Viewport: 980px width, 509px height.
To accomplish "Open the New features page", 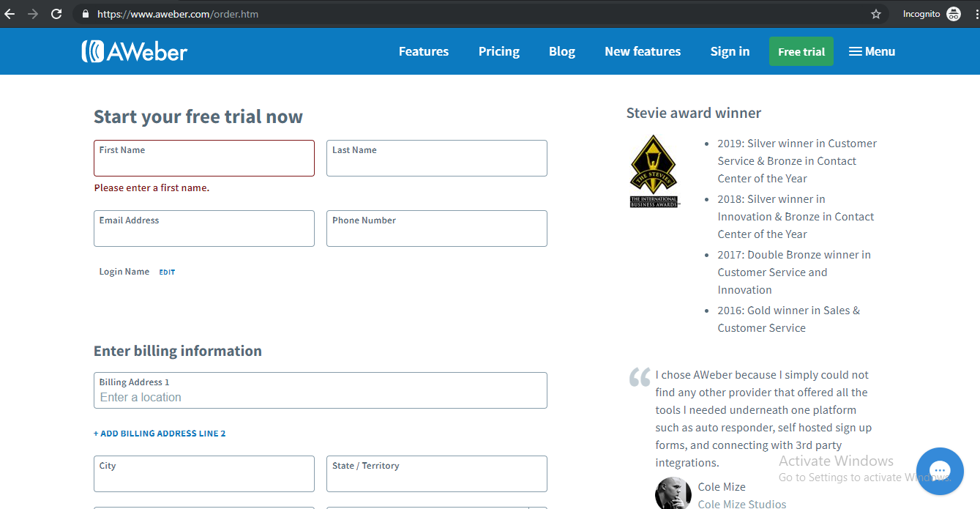I will coord(643,51).
